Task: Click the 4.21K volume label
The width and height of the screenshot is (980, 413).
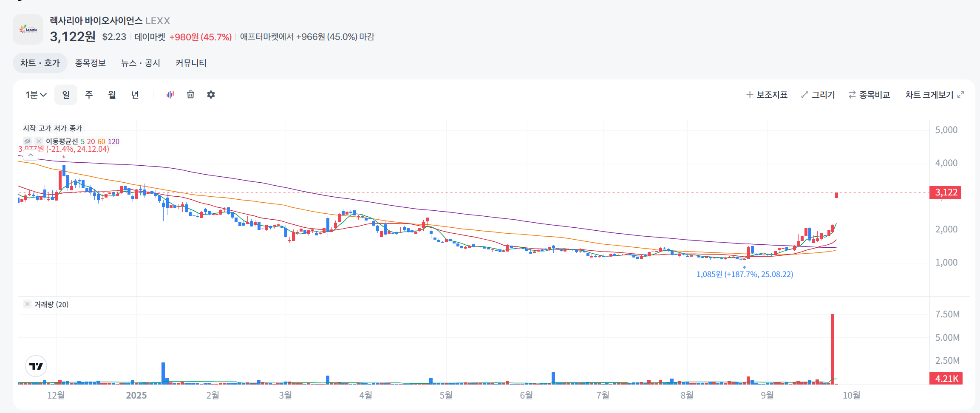Action: [946, 379]
